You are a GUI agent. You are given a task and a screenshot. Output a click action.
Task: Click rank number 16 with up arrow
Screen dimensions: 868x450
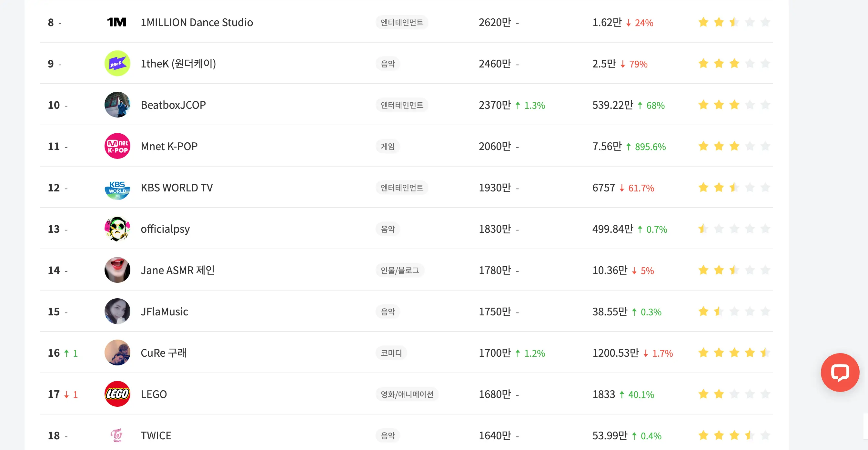pyautogui.click(x=63, y=353)
